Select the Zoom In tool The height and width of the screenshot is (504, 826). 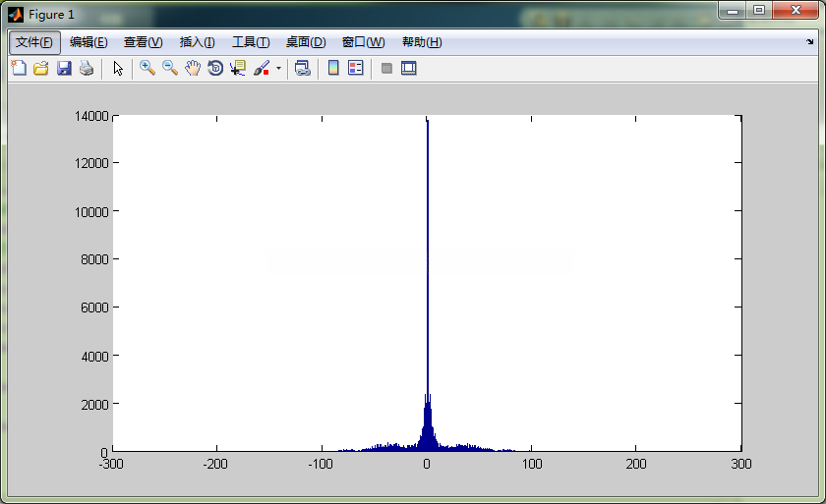tap(147, 68)
